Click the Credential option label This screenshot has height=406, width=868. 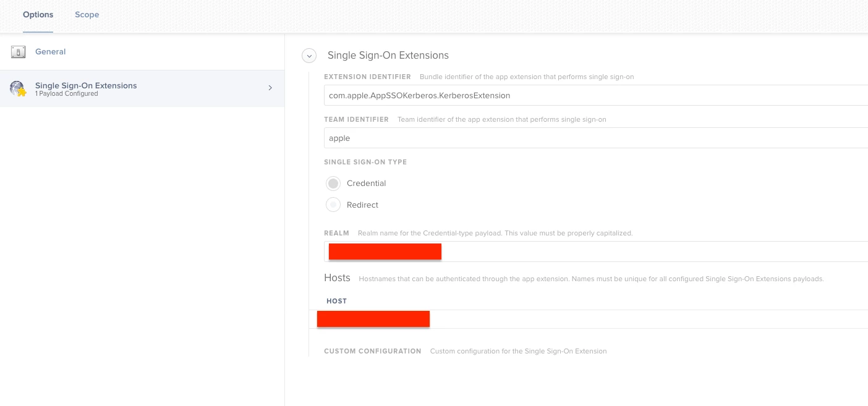(x=367, y=184)
